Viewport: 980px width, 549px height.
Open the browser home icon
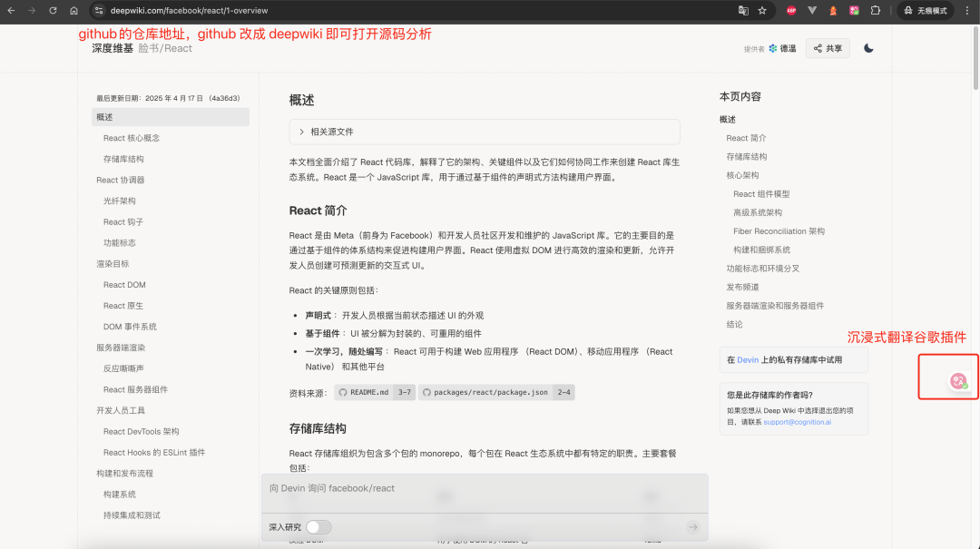pyautogui.click(x=73, y=11)
